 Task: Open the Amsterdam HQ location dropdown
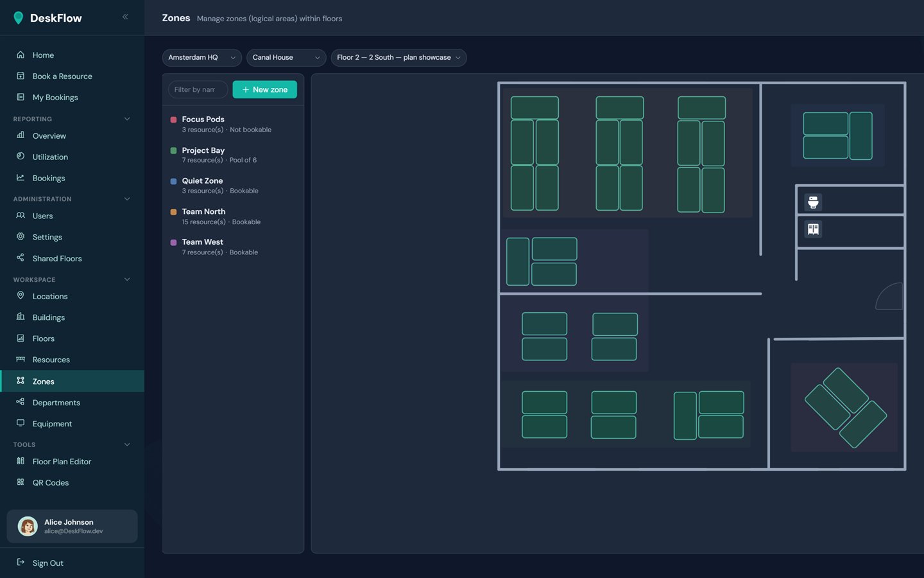tap(201, 58)
